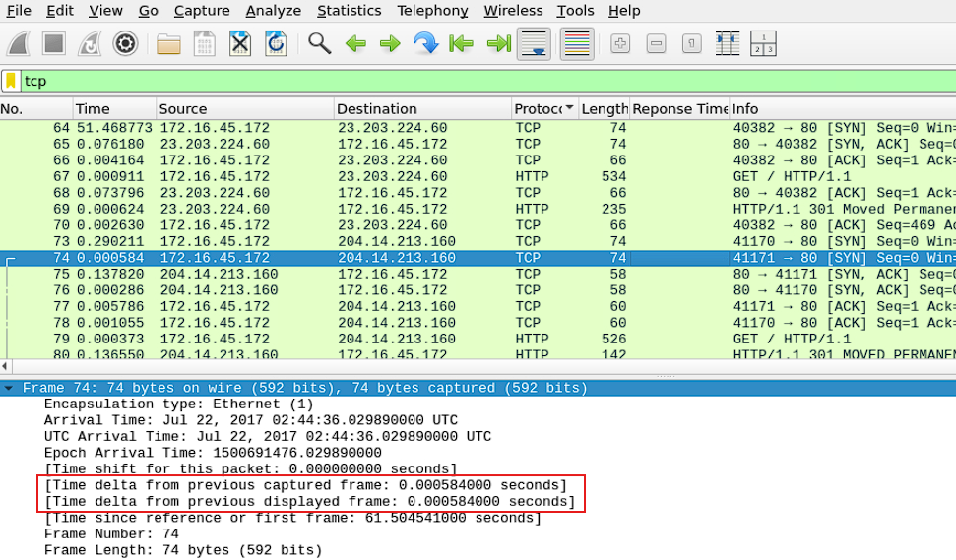Toggle the display filter bookmark

(x=11, y=81)
